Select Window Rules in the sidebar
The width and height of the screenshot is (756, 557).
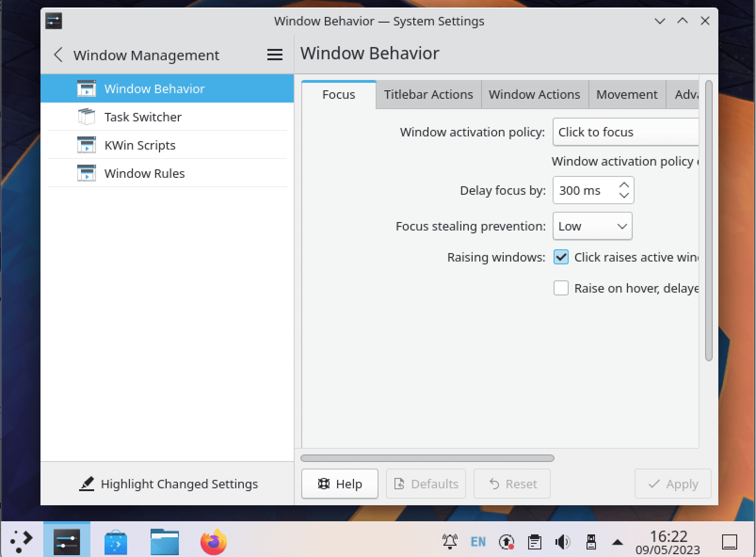[x=167, y=174]
